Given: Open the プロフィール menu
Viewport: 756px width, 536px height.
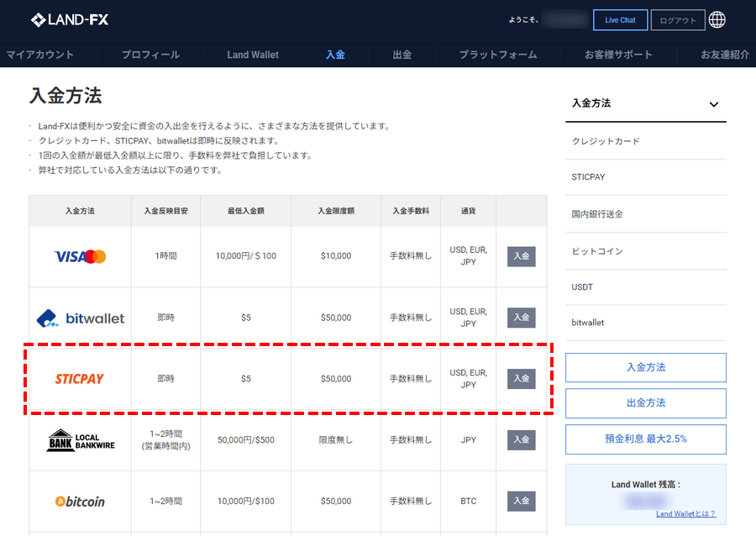Looking at the screenshot, I should pyautogui.click(x=151, y=55).
